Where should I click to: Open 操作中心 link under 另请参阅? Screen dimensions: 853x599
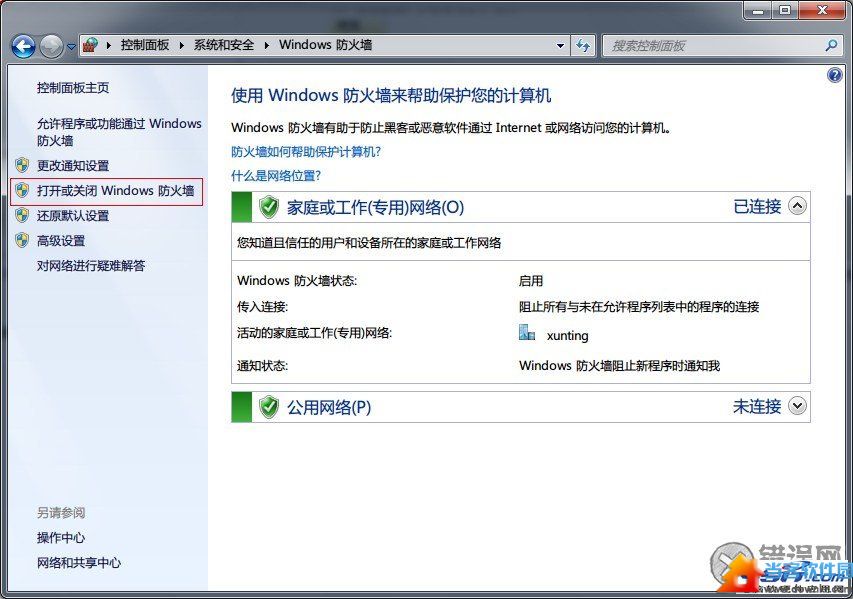click(61, 538)
